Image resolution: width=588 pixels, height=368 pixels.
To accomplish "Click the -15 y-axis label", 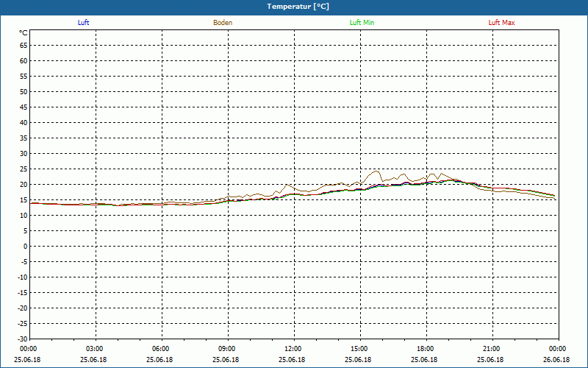I will (x=22, y=292).
